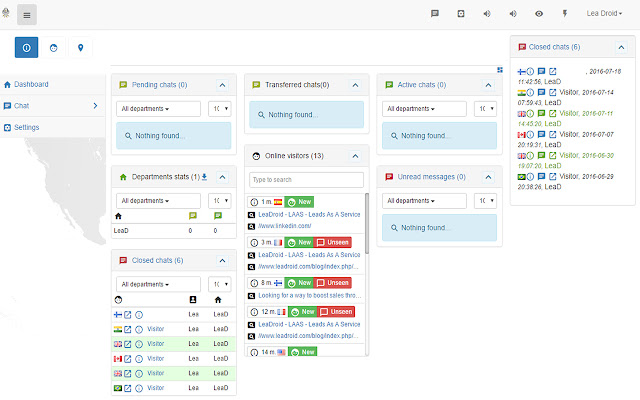Click the info circle icon in top-left button group
Image resolution: width=640 pixels, height=400 pixels.
pyautogui.click(x=27, y=47)
